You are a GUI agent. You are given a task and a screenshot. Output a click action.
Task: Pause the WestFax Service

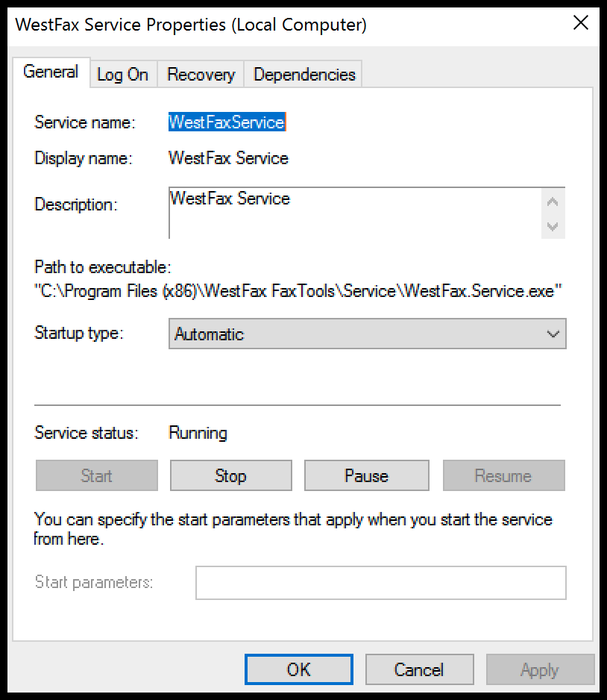coord(366,475)
